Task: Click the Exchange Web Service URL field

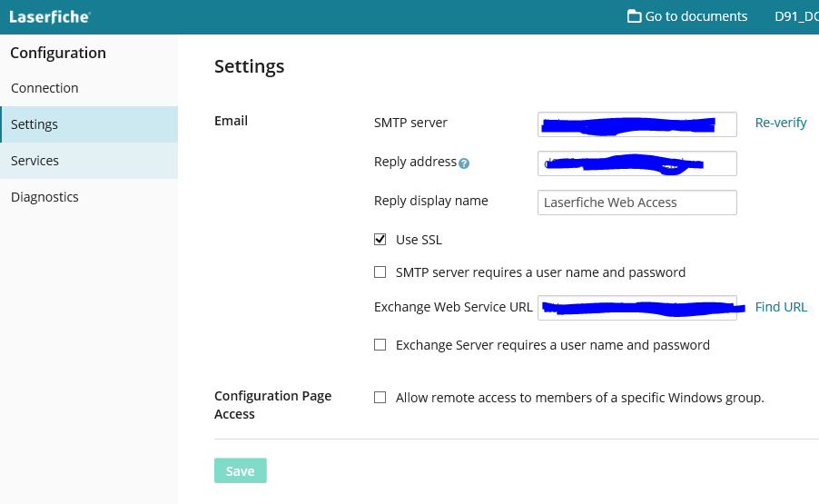Action: (637, 308)
